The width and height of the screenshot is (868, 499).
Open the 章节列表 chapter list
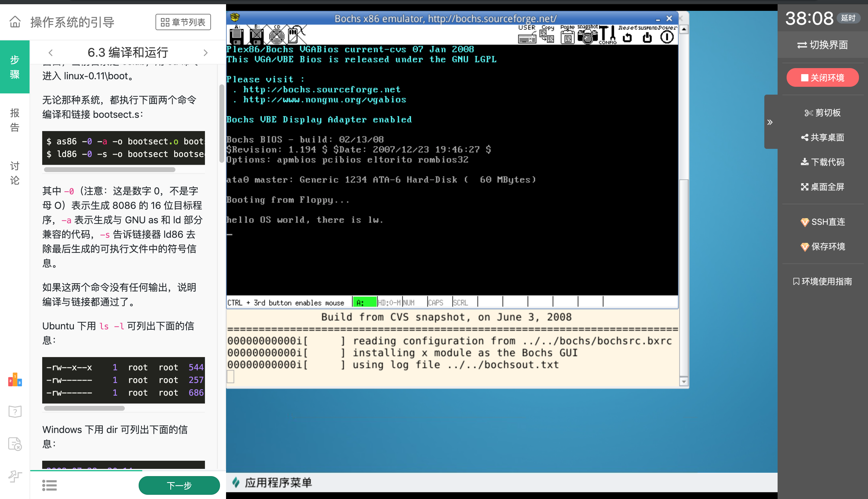[183, 22]
